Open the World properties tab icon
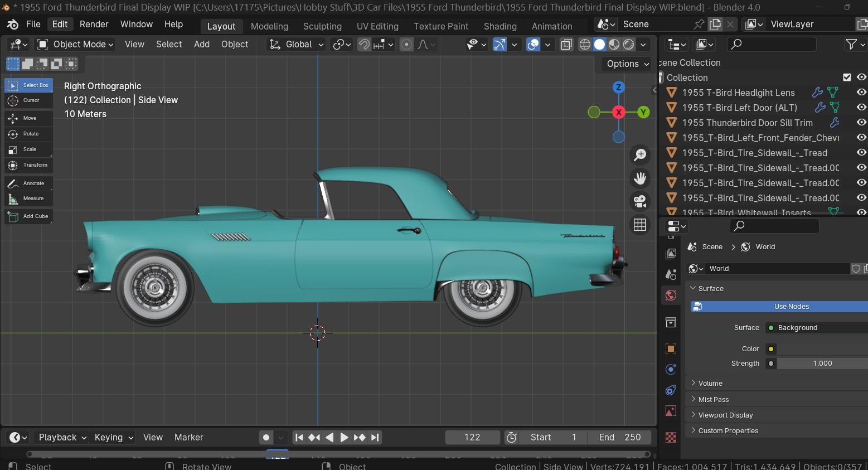 [x=671, y=295]
